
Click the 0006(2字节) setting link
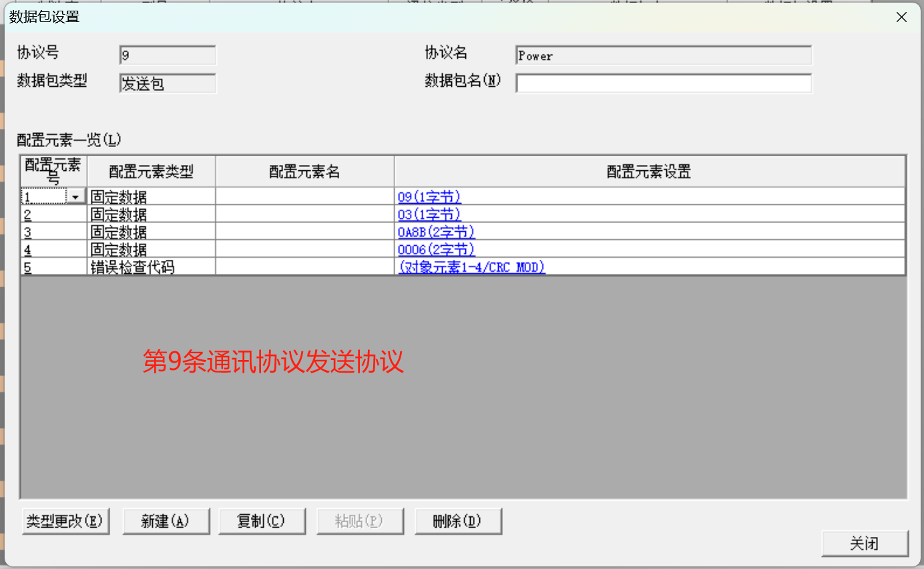click(x=436, y=249)
